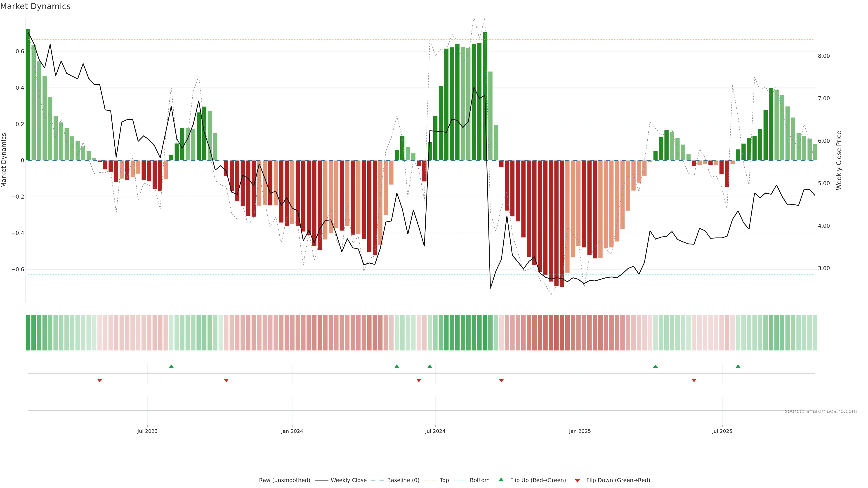Select the Jul 2024 x-axis label
The height and width of the screenshot is (488, 868).
coord(435,431)
